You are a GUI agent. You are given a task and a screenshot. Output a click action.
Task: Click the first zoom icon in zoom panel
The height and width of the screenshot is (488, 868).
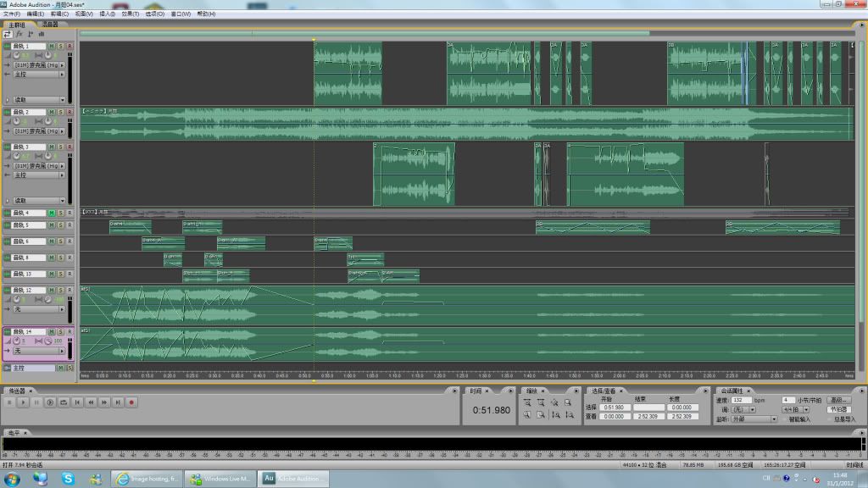(526, 402)
